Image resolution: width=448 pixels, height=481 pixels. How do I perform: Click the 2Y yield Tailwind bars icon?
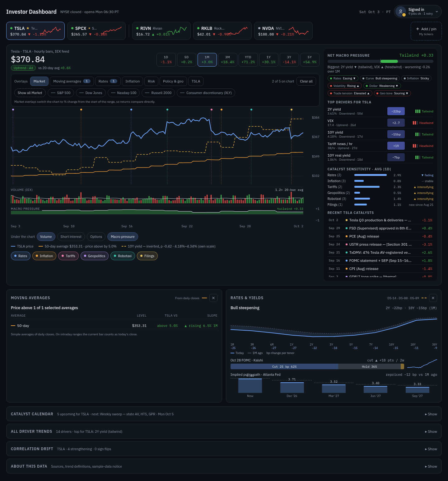click(418, 111)
